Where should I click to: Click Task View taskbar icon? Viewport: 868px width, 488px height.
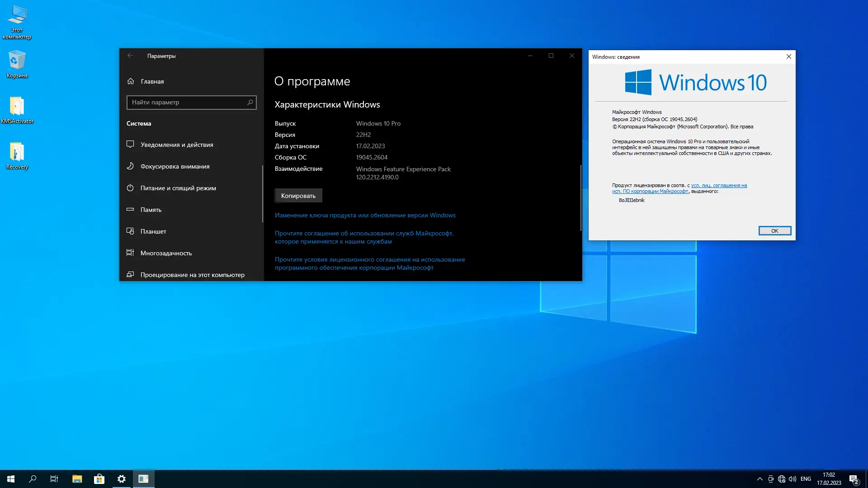pyautogui.click(x=54, y=479)
